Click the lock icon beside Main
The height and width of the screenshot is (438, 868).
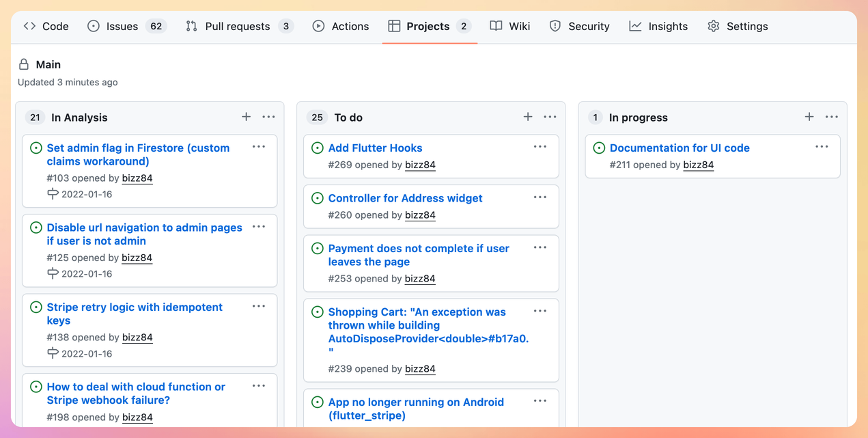coord(24,64)
